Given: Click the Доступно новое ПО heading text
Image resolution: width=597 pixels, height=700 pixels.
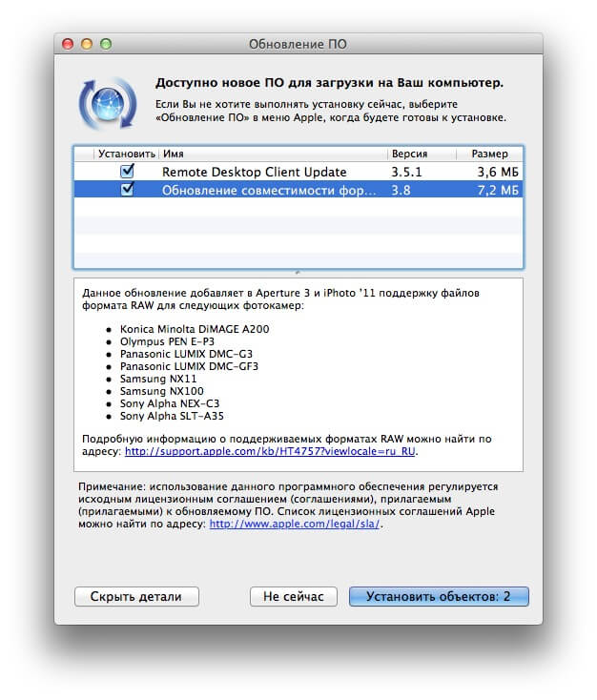Looking at the screenshot, I should point(329,83).
